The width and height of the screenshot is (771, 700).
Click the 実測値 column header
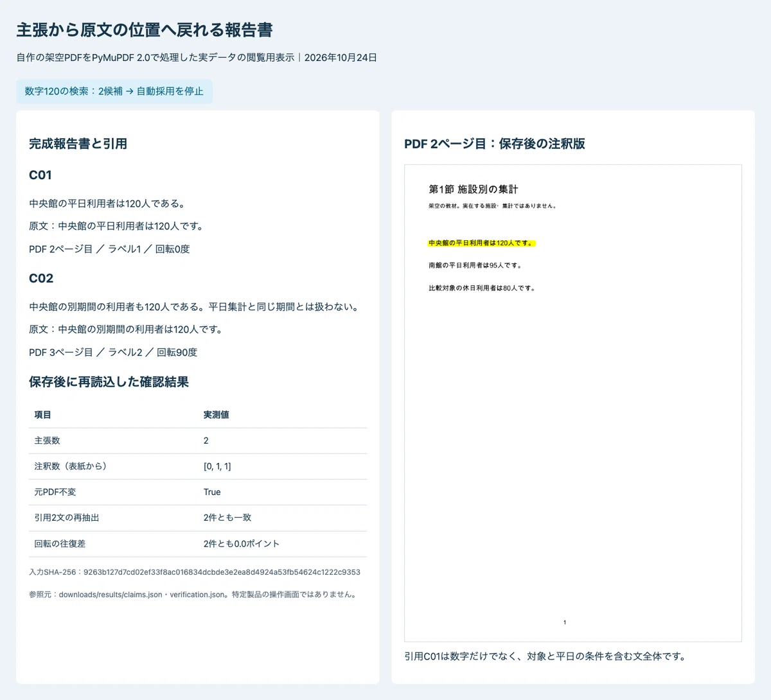(x=216, y=415)
